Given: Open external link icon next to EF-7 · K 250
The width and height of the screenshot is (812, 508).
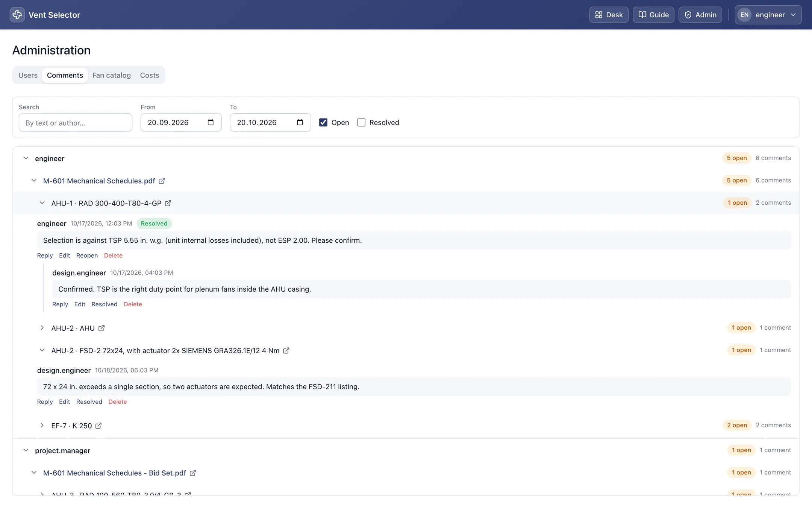Looking at the screenshot, I should point(98,426).
